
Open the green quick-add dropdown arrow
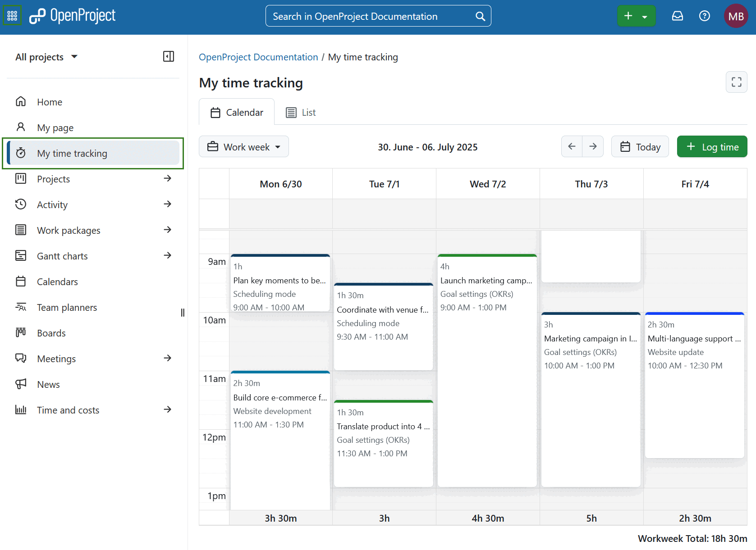click(646, 15)
